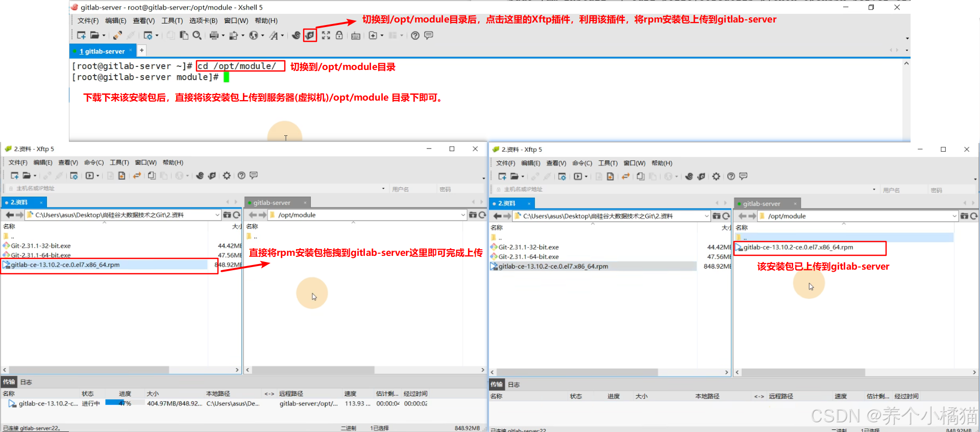Viewport: 980px width, 432px height.
Task: Select the '1 gitlab-server' session tab in Xshell
Action: tap(102, 51)
